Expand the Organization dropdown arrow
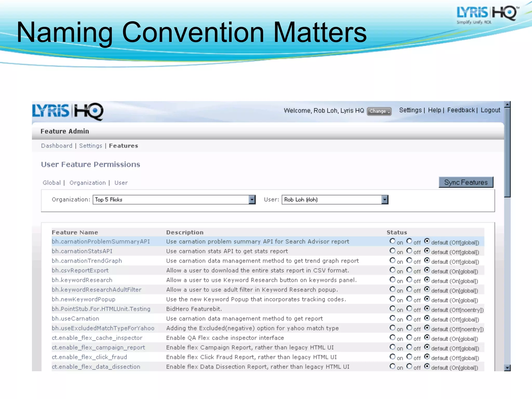Screen dimensions: 532x399 252,199
